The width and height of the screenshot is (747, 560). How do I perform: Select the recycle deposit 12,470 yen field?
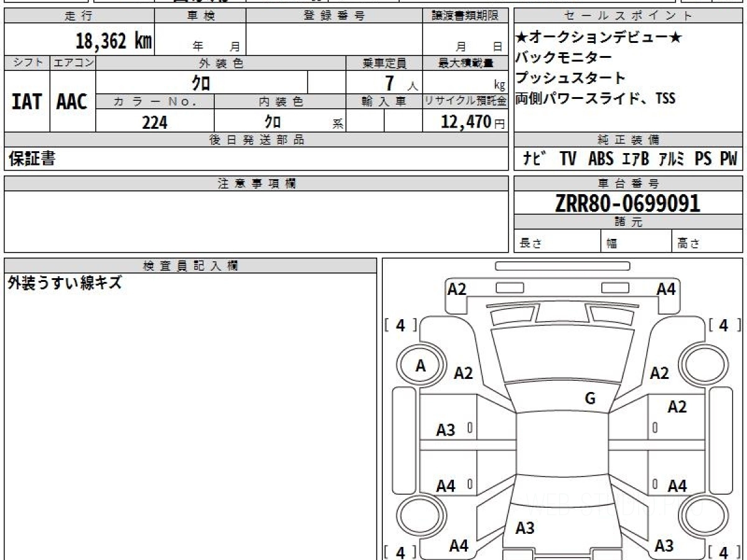pos(466,122)
